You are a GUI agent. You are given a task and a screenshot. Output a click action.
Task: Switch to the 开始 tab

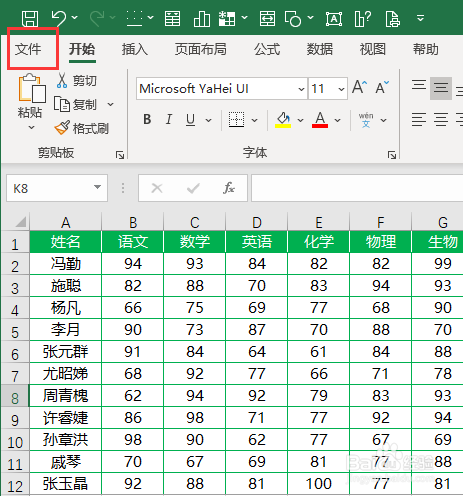pos(82,49)
